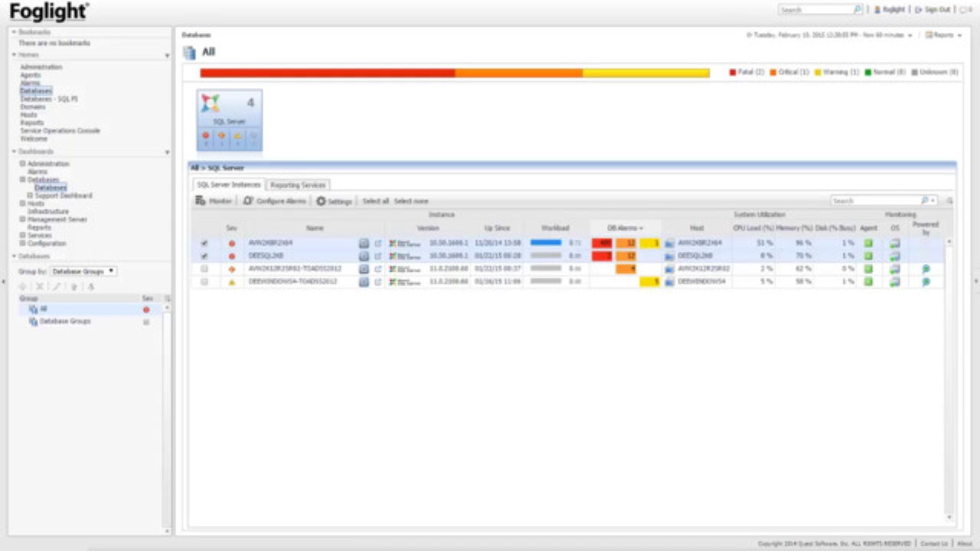
Task: Uncheck the AVW2K8R2X64 row checkbox
Action: tap(204, 243)
